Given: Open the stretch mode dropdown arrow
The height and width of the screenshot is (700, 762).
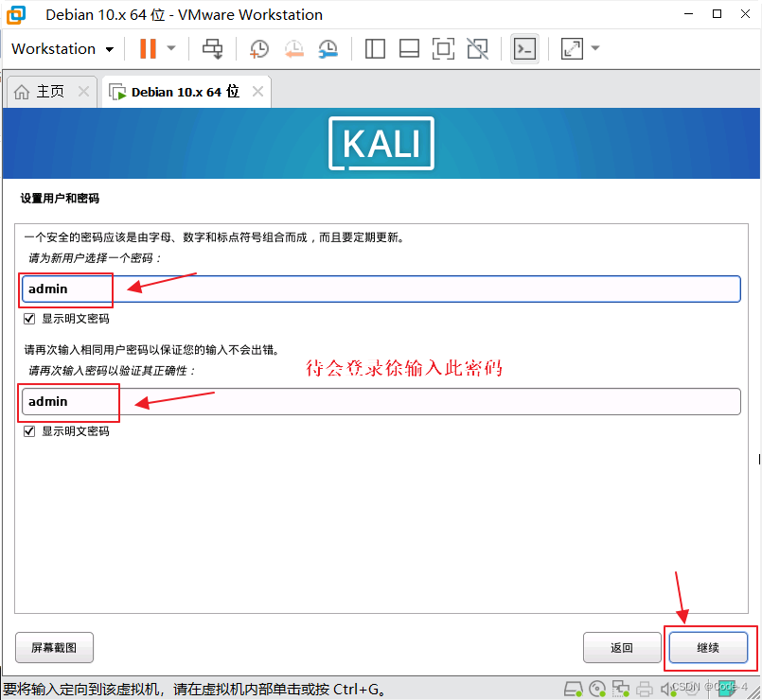Looking at the screenshot, I should tap(594, 48).
